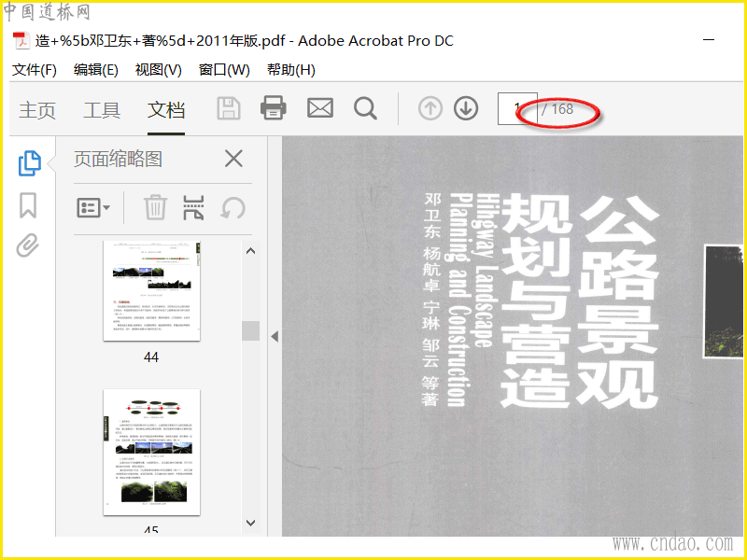Screen dimensions: 747x560
Task: Click the thumbnail panel scrollbar handle
Action: coord(250,330)
